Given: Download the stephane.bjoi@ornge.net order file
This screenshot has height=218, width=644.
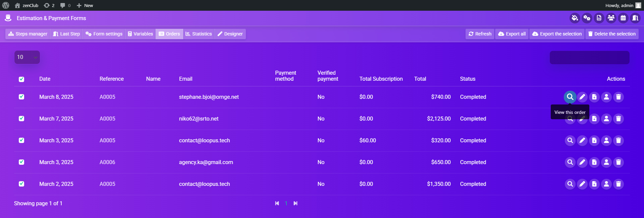Looking at the screenshot, I should [594, 97].
